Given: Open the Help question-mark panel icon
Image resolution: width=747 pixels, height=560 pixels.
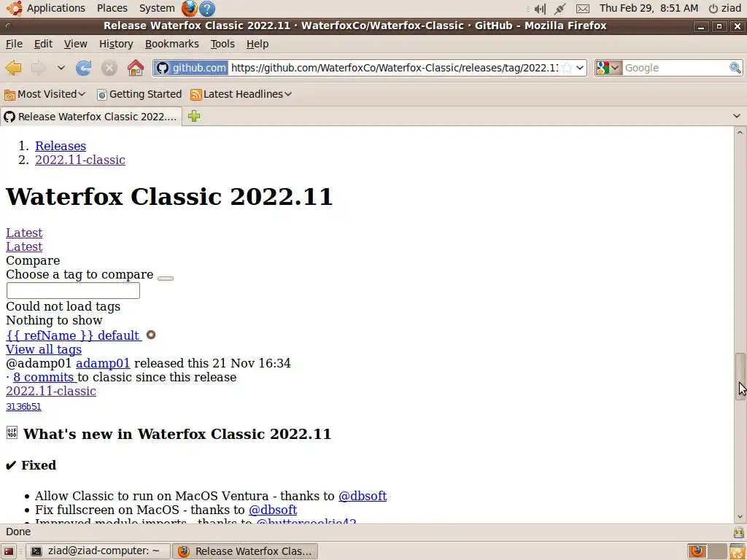Looking at the screenshot, I should (206, 8).
